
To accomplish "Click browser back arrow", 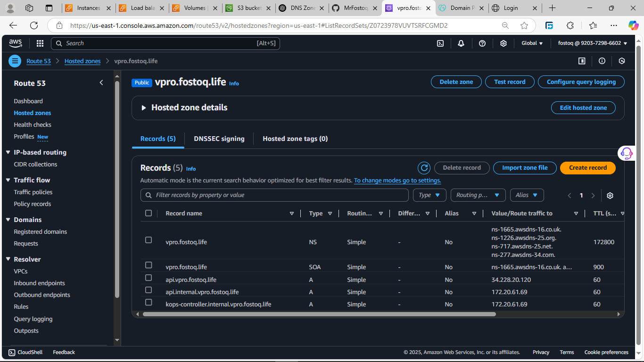I will tap(13, 25).
